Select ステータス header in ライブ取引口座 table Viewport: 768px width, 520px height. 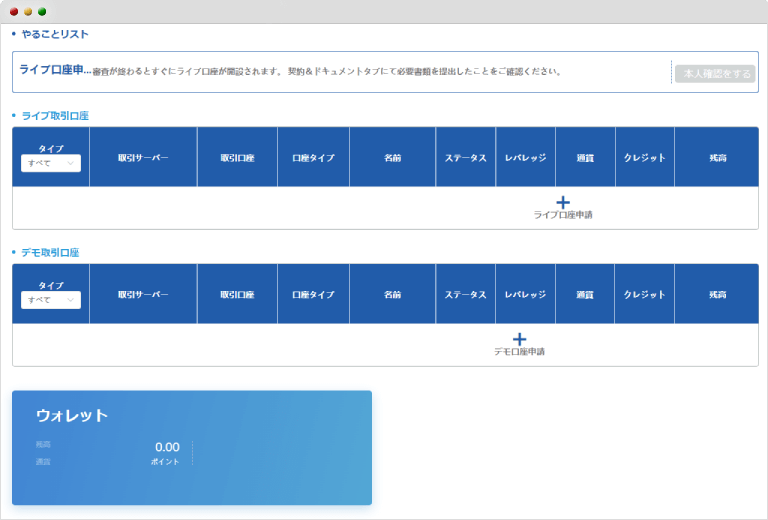point(465,158)
